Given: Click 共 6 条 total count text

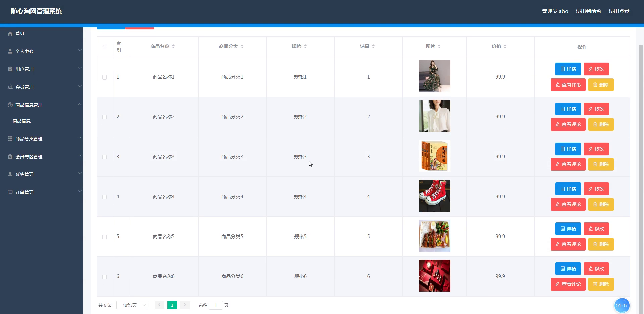Looking at the screenshot, I should [105, 305].
